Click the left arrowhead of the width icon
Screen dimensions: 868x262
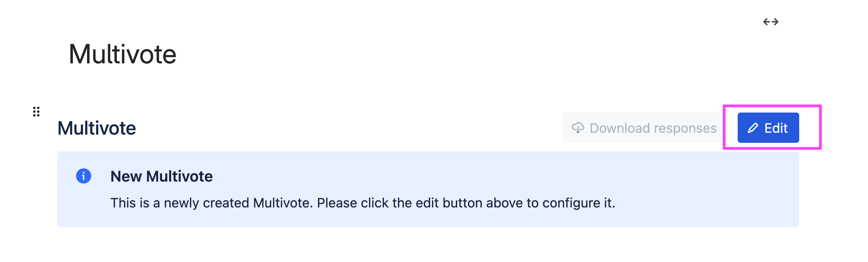(x=766, y=22)
